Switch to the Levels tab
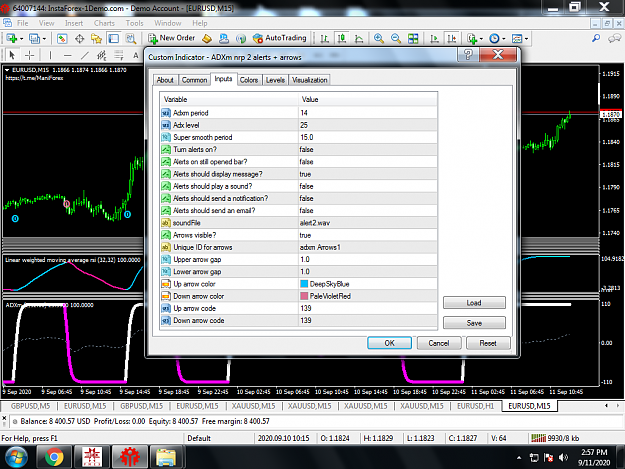Image resolution: width=625 pixels, height=469 pixels. [x=275, y=80]
